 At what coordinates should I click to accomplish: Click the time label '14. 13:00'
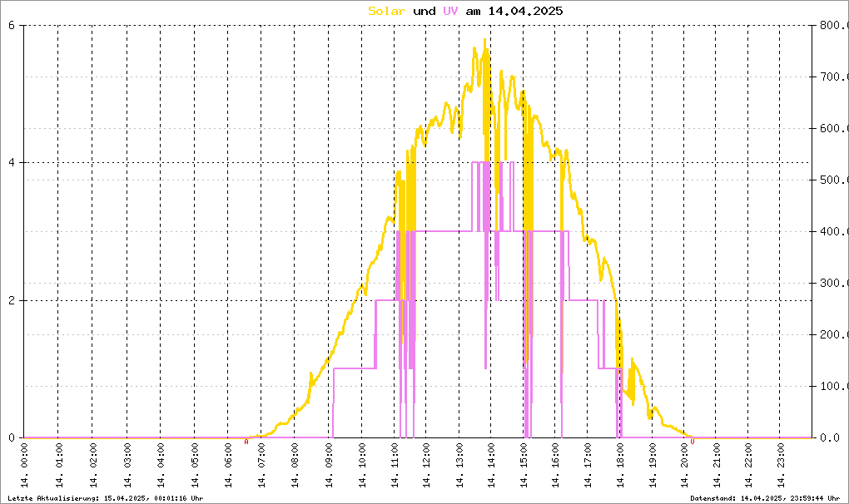[x=459, y=465]
